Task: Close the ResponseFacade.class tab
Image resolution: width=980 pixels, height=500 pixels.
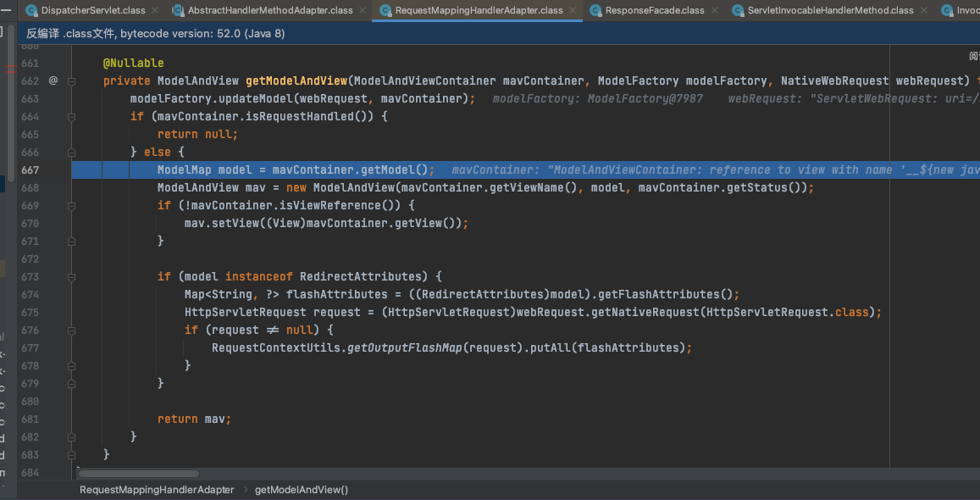Action: (x=714, y=10)
